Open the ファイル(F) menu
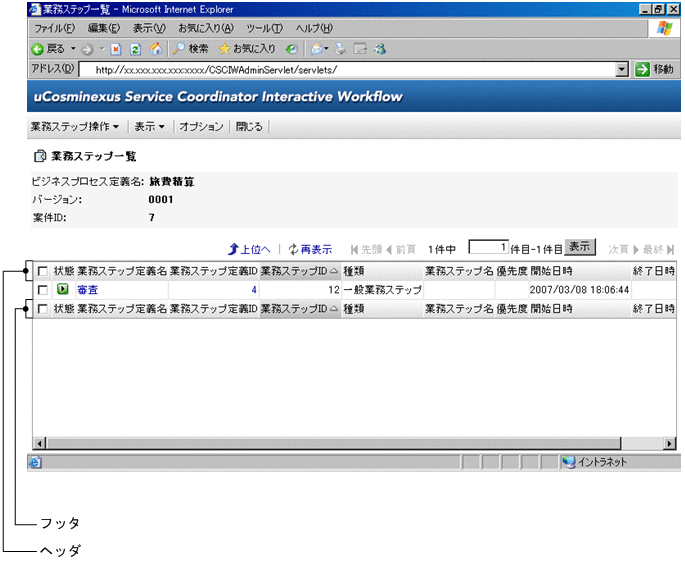Viewport: 685px width, 563px height. point(55,28)
